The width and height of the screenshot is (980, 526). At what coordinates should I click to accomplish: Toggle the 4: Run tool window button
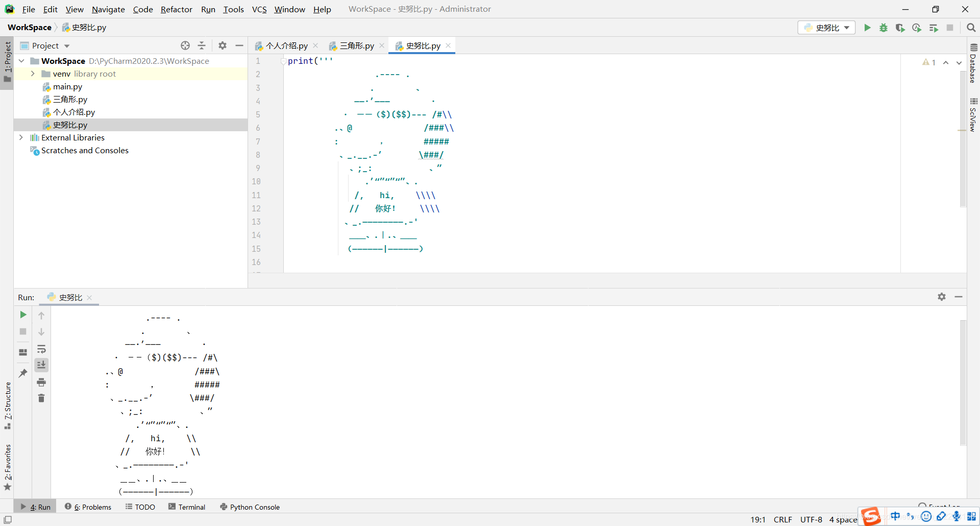tap(35, 507)
